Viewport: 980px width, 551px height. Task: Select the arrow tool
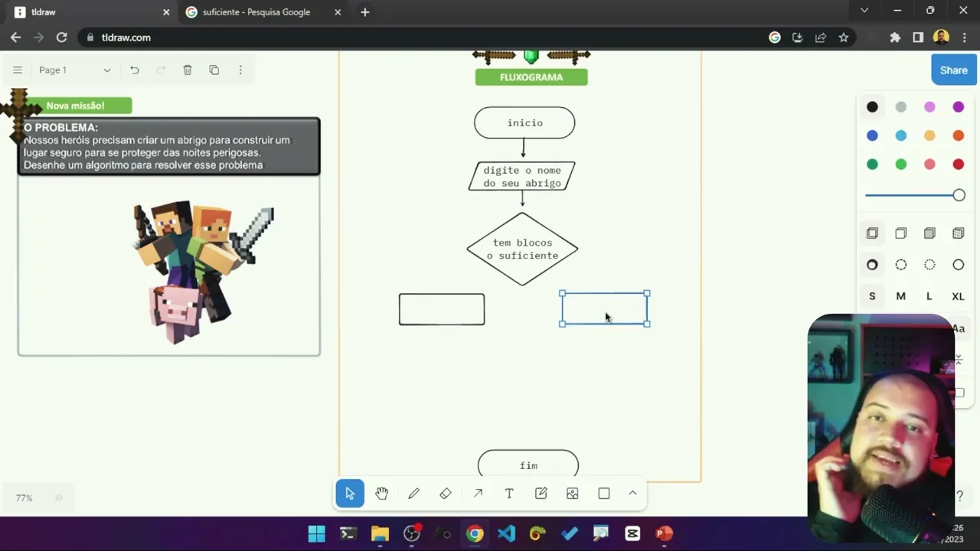click(478, 494)
